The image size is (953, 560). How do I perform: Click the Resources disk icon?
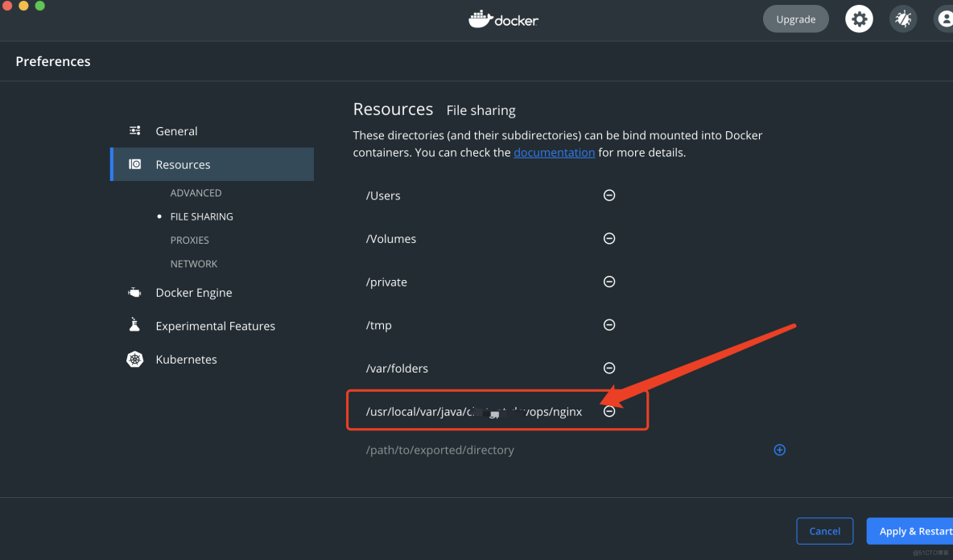tap(135, 164)
